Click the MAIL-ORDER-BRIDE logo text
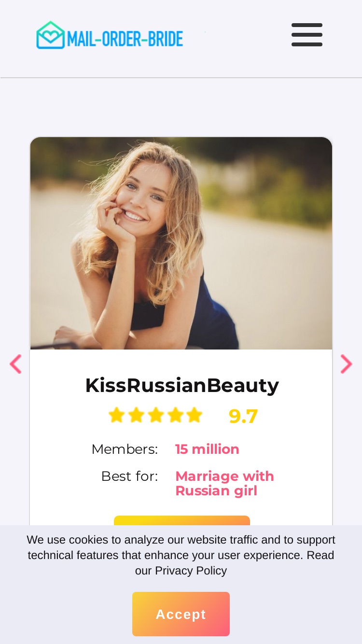Viewport: 362px width, 644px height. (x=125, y=38)
